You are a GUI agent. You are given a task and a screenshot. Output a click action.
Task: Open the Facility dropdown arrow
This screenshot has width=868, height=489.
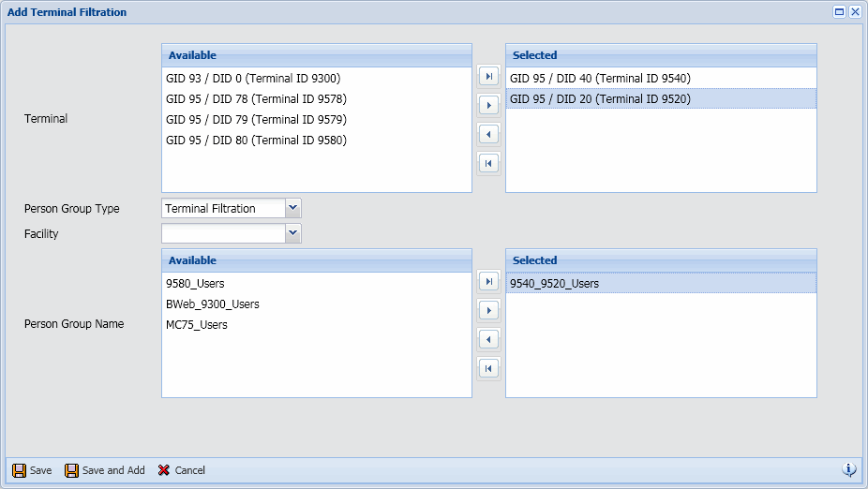[x=293, y=233]
